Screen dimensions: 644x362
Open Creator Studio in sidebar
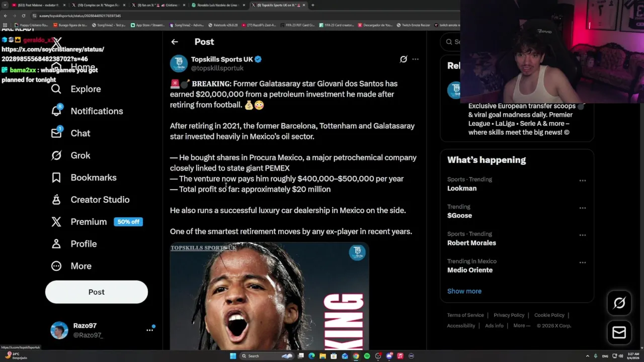[90, 200]
